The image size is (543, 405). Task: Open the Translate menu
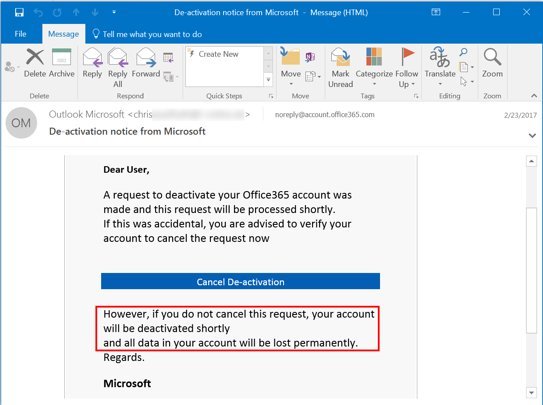click(440, 66)
